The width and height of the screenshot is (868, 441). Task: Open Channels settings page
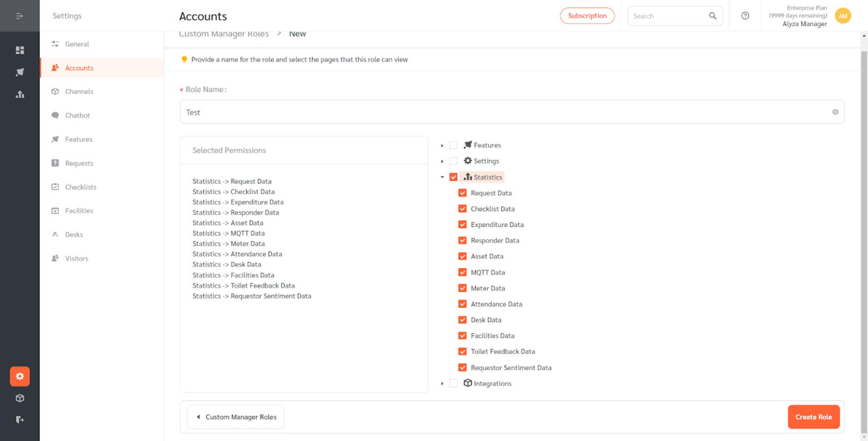point(102,91)
